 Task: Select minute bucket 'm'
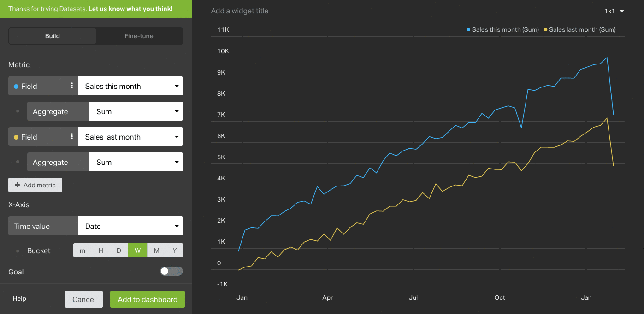tap(83, 250)
